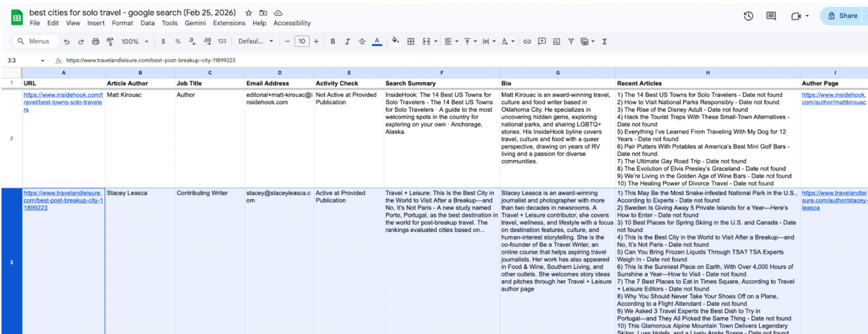This screenshot has height=334, width=868.
Task: Insert a chart
Action: point(557,42)
